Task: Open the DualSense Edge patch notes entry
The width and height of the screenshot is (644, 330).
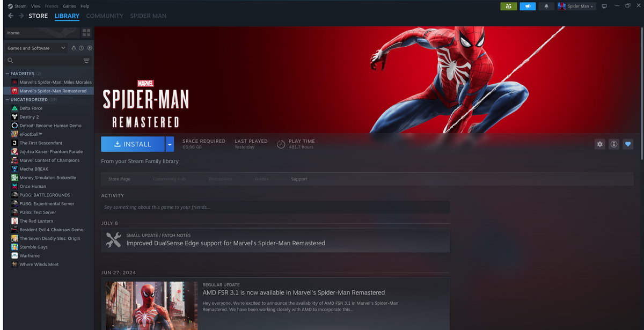Action: coord(275,240)
